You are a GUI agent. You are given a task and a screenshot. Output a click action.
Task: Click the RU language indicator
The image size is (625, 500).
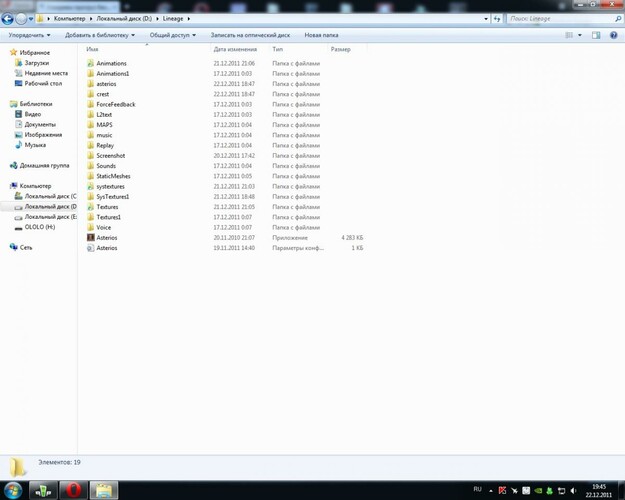click(478, 489)
